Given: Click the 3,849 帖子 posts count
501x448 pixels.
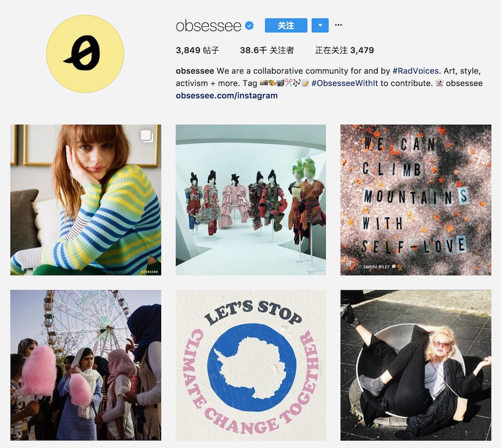Looking at the screenshot, I should pos(197,50).
